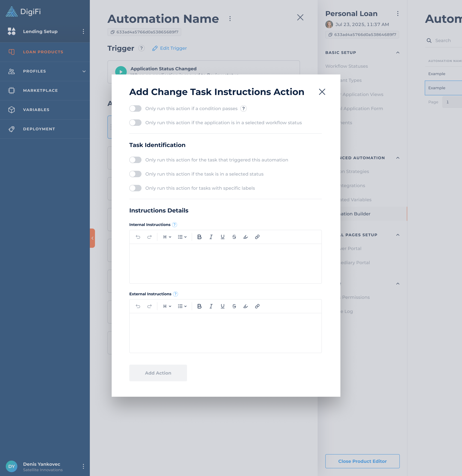Click the Add Action button
The image size is (462, 476).
click(x=158, y=373)
